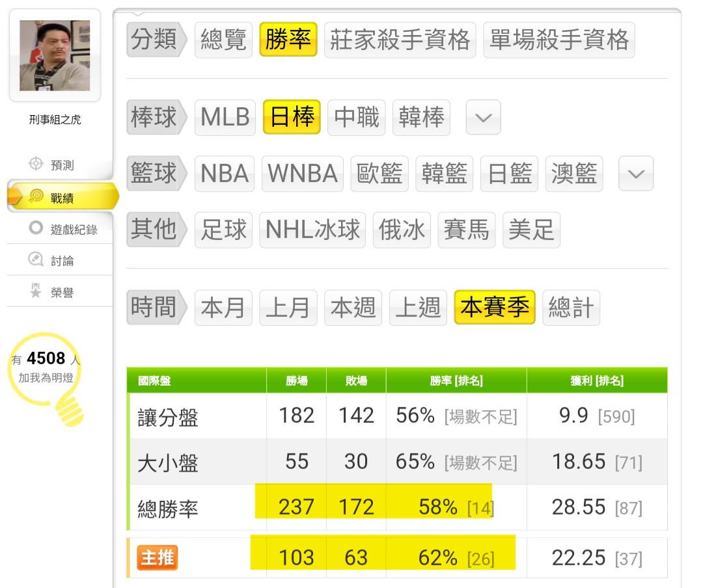Click the 戰績 spiral icon in sidebar
703x588 pixels.
[x=36, y=196]
